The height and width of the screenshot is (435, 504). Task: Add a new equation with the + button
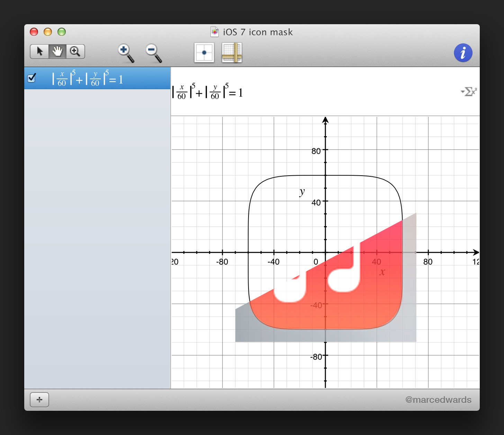click(39, 400)
